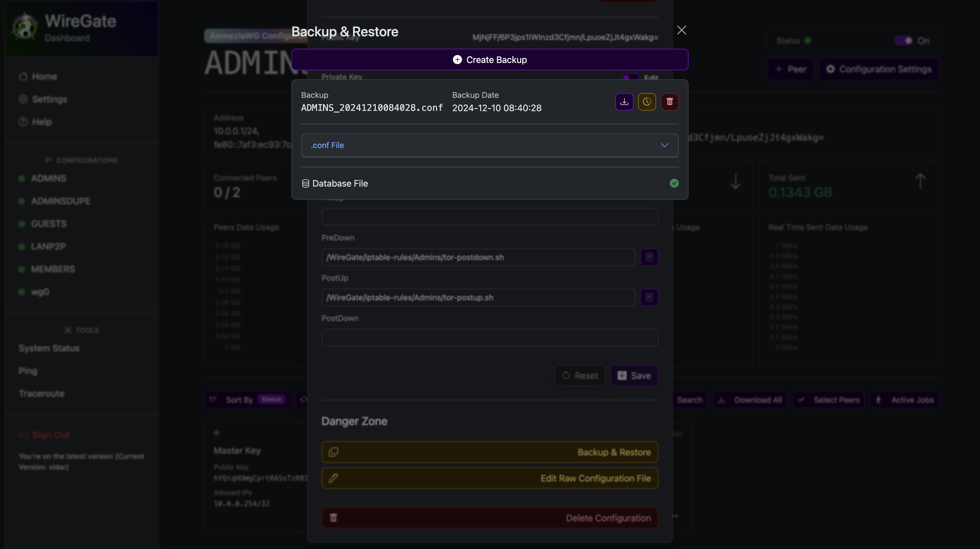Image resolution: width=980 pixels, height=549 pixels.
Task: Open the Sort By dropdown
Action: point(247,400)
